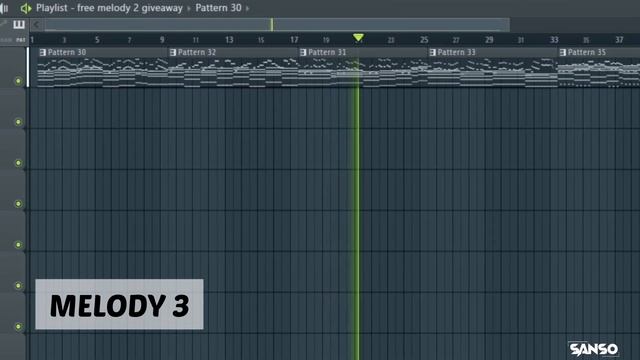The width and height of the screenshot is (640, 360).
Task: Jump to bar 25 on the ruler
Action: (x=424, y=40)
